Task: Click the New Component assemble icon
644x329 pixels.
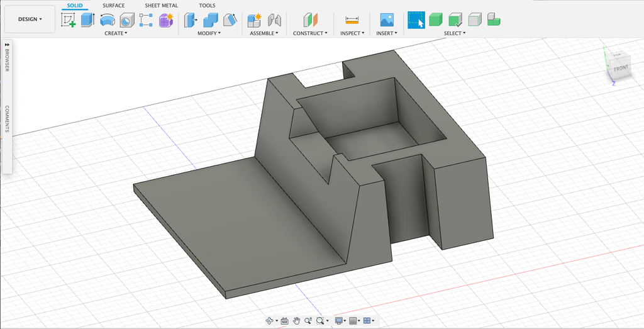Action: [254, 20]
